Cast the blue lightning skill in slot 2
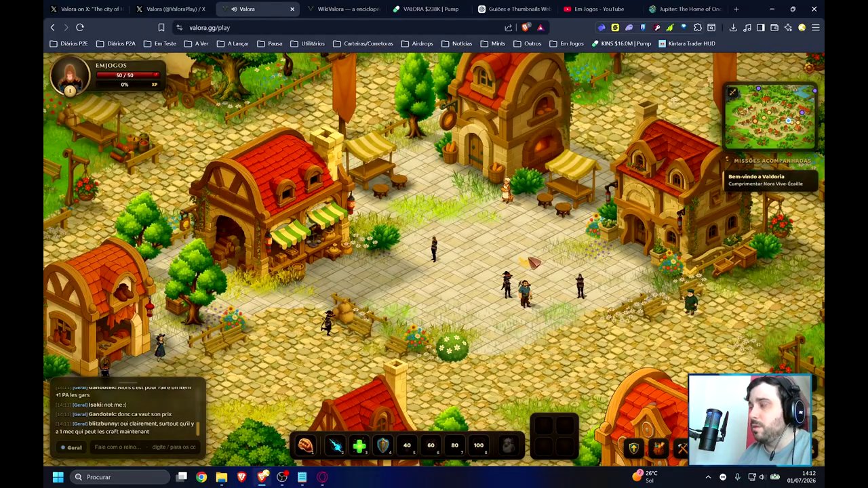 tap(335, 445)
